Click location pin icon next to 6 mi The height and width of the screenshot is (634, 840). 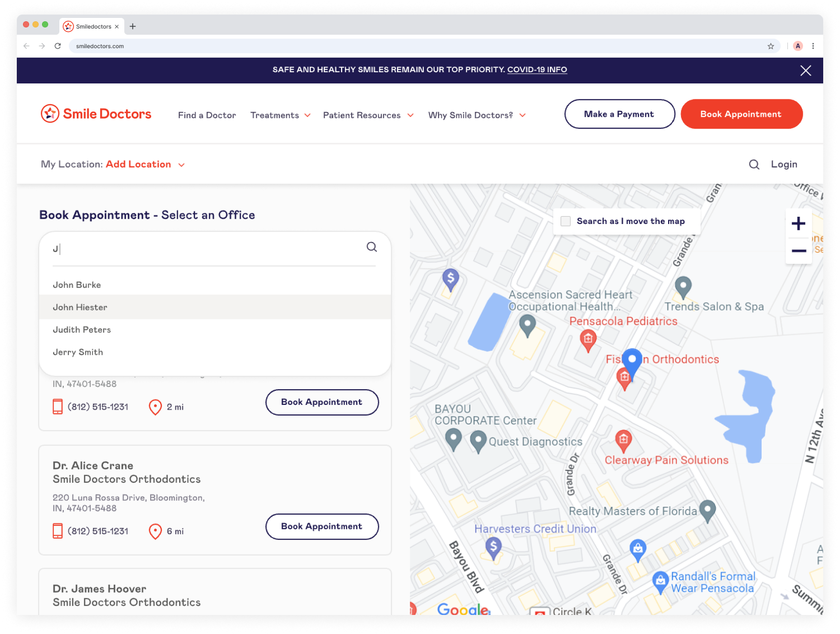pos(155,532)
